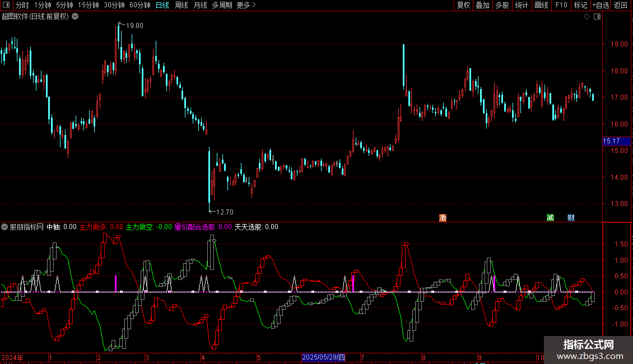The image size is (633, 364).
Task: Select the 5分钟 period
Action: tap(64, 5)
